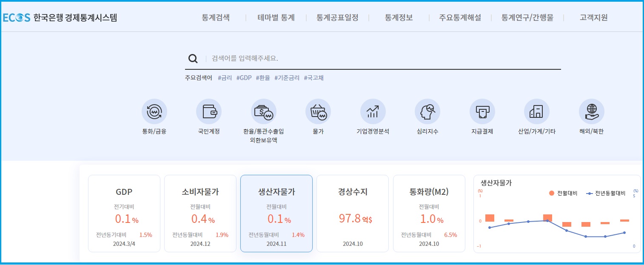Click the 산업/가계/기타 category icon
Viewport: 644px width, 265px height.
click(x=536, y=111)
